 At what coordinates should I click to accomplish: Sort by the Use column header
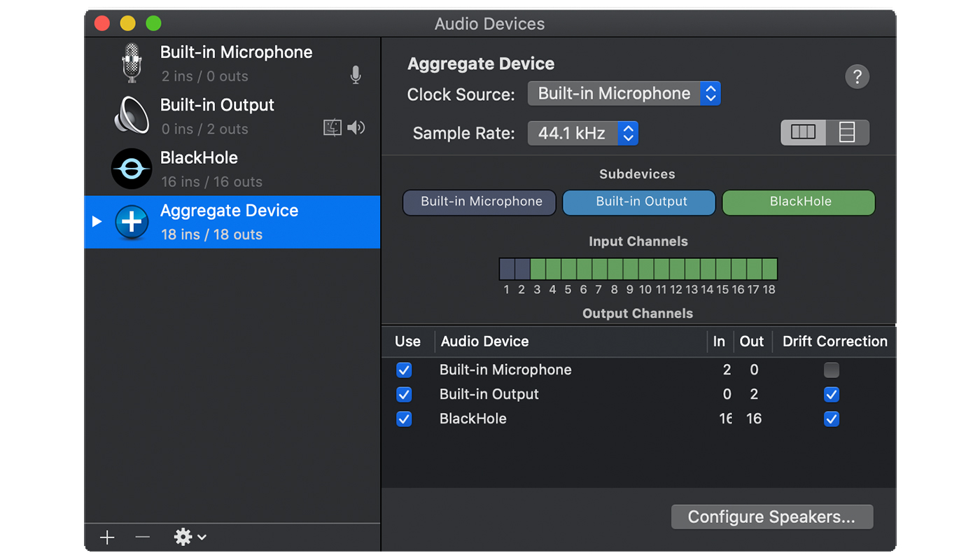pyautogui.click(x=408, y=342)
